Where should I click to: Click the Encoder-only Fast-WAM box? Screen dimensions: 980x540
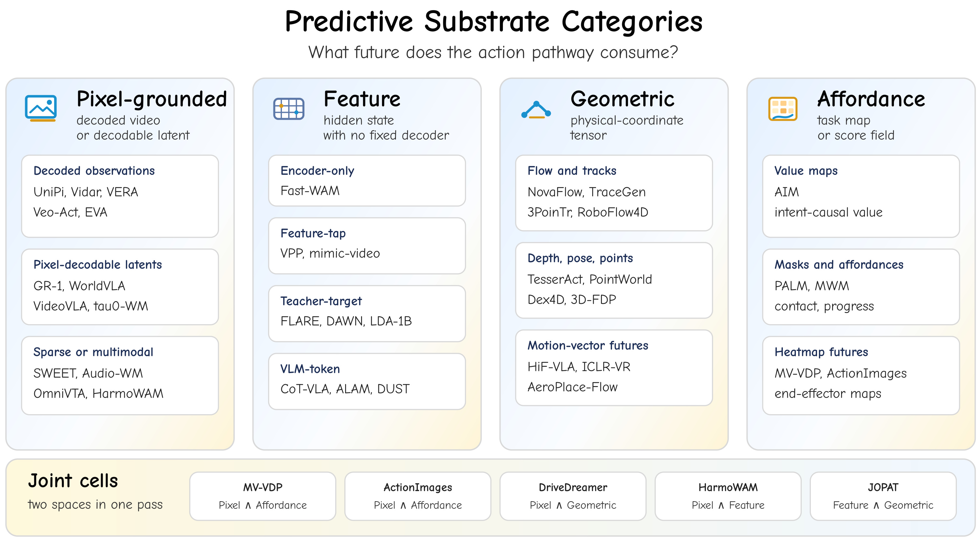[x=367, y=181]
